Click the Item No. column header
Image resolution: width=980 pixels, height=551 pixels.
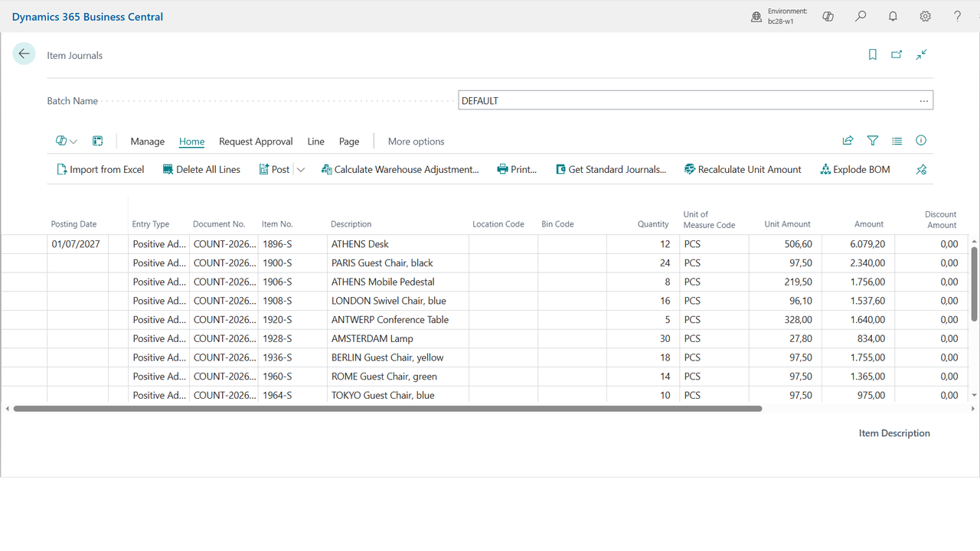[277, 224]
